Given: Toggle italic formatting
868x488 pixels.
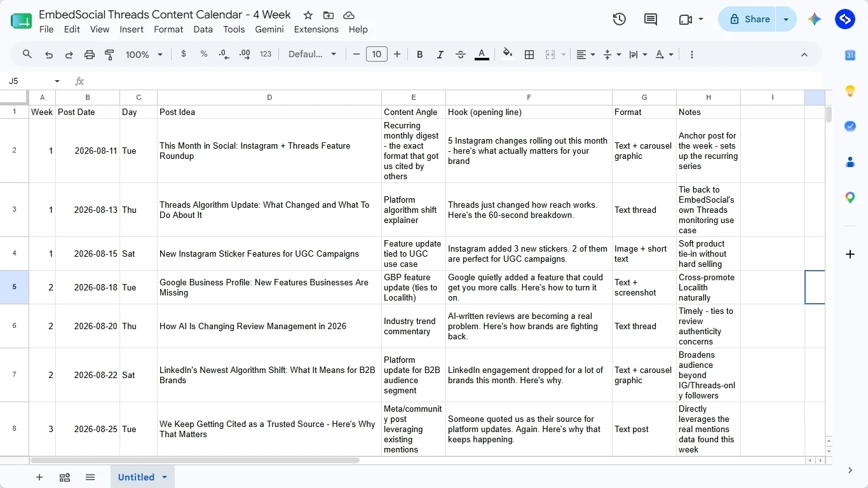Looking at the screenshot, I should click(440, 55).
